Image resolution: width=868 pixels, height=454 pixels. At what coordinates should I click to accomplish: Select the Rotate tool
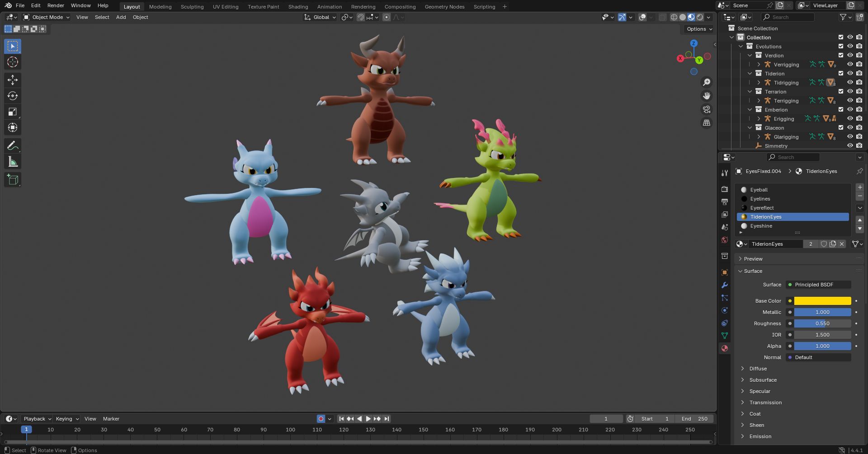(x=13, y=96)
